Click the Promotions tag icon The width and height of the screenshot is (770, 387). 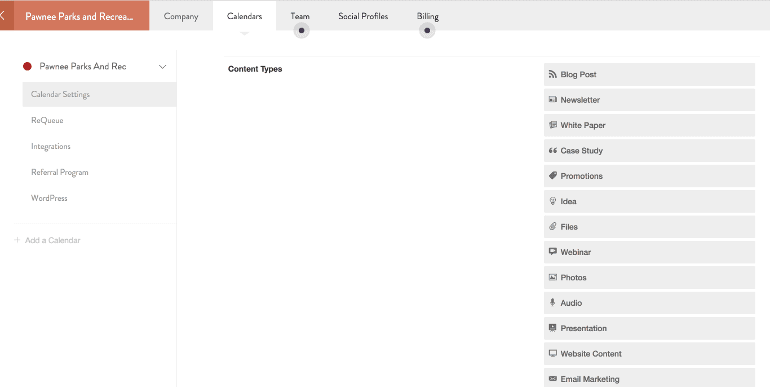pyautogui.click(x=552, y=176)
